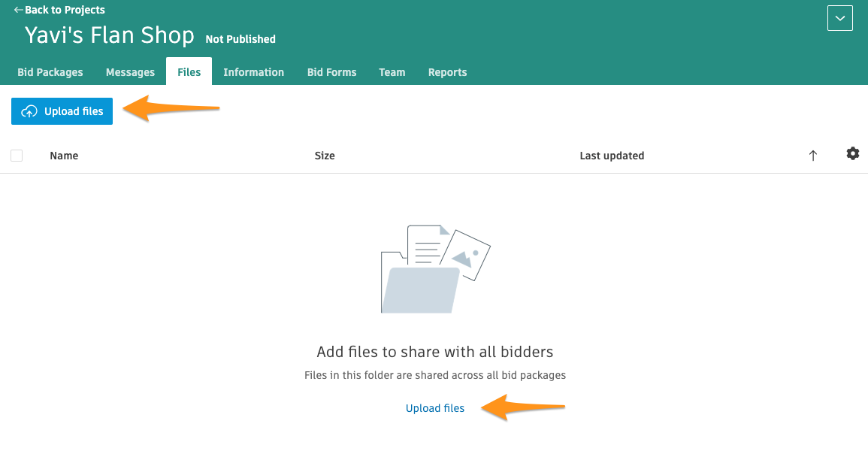Expand the project dropdown chevron in header
The width and height of the screenshot is (868, 454).
tap(839, 18)
